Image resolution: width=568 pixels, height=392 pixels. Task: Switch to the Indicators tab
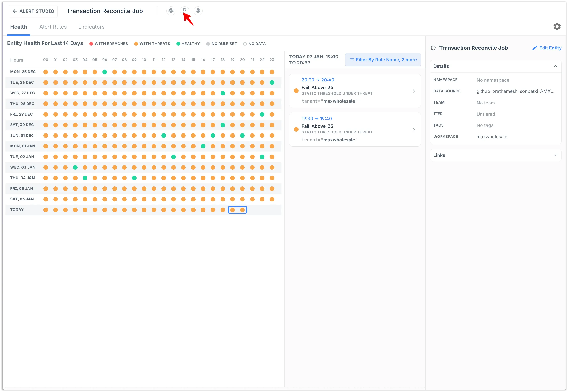point(91,27)
